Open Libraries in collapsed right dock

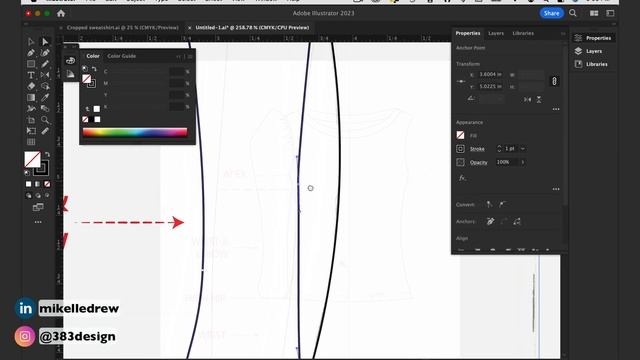pyautogui.click(x=591, y=64)
